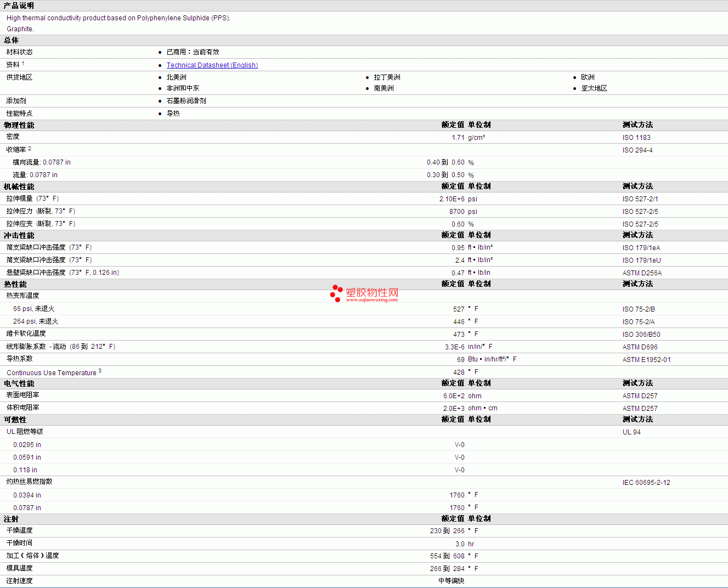This screenshot has height=588, width=728.
Task: Select the impact strength value "0.47"
Action: tap(458, 273)
